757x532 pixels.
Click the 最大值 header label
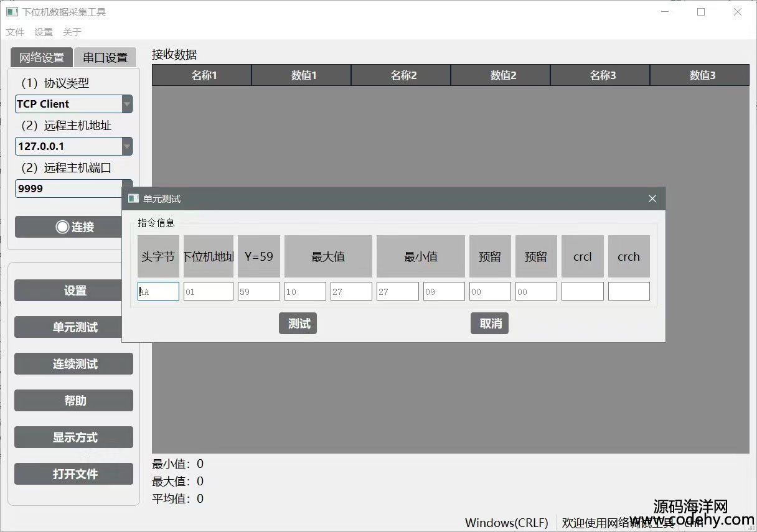coord(328,256)
